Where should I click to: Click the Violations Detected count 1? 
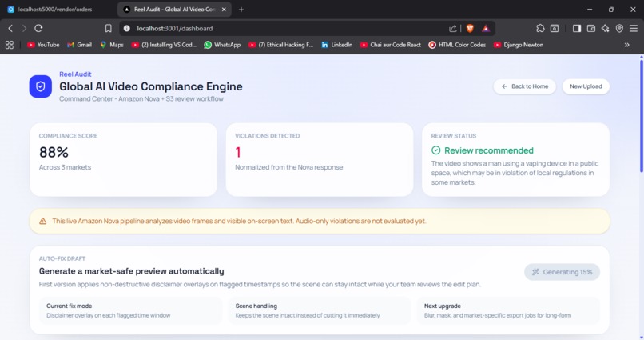click(x=238, y=153)
